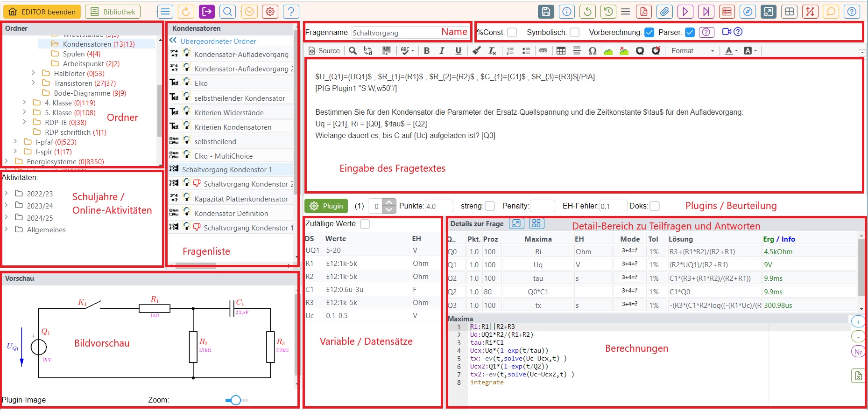Click the save disk icon
868x410 pixels.
pyautogui.click(x=546, y=12)
